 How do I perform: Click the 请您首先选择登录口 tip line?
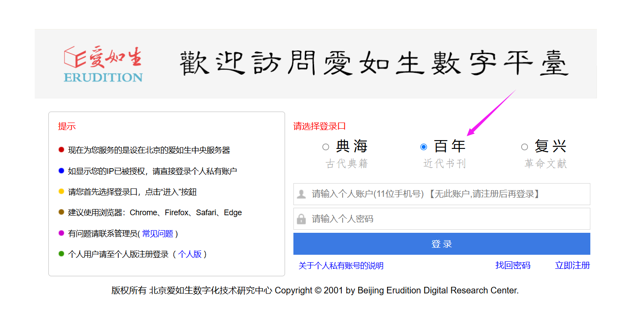pos(132,192)
